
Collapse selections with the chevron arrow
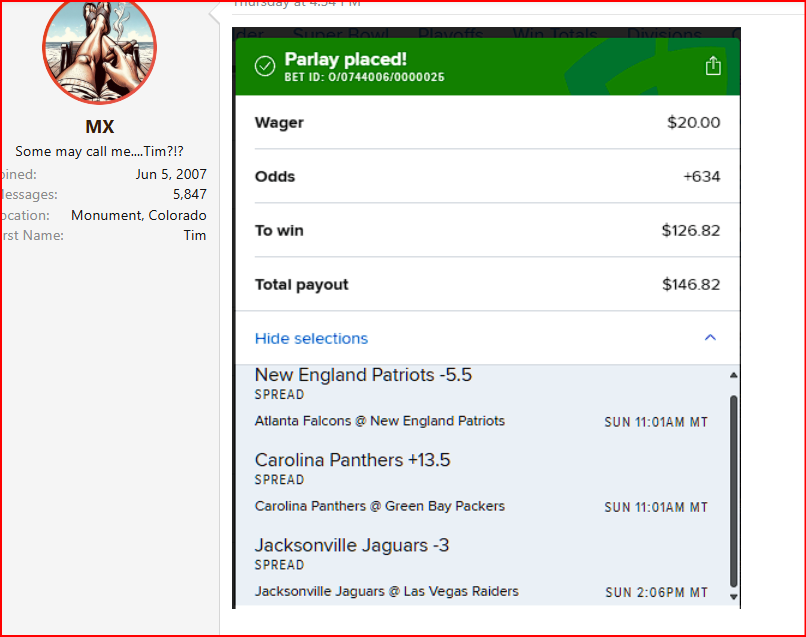pos(710,338)
